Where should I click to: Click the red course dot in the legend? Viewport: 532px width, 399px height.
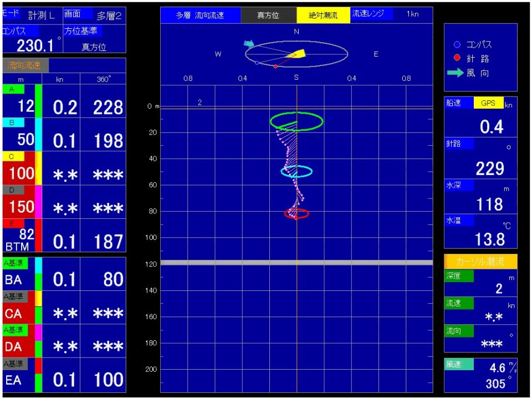point(457,58)
